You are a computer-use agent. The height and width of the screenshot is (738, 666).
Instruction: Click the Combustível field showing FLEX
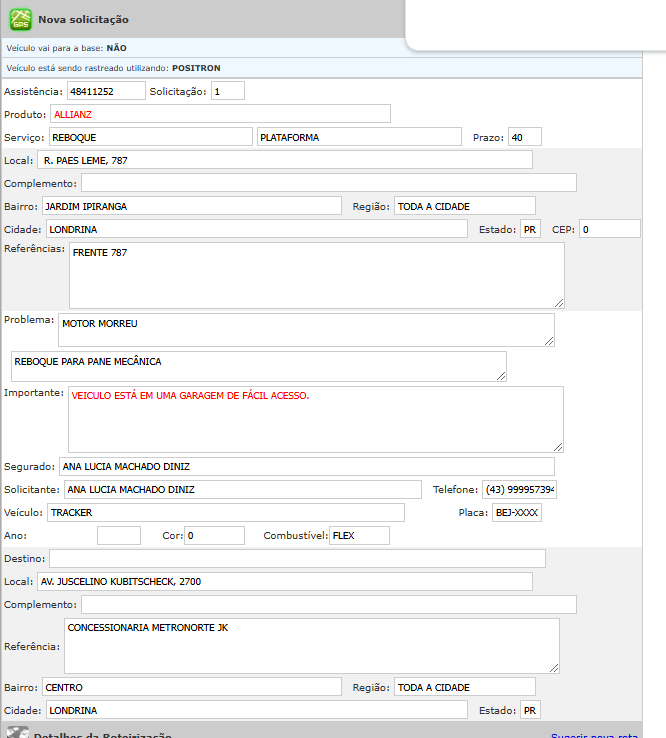pos(359,536)
